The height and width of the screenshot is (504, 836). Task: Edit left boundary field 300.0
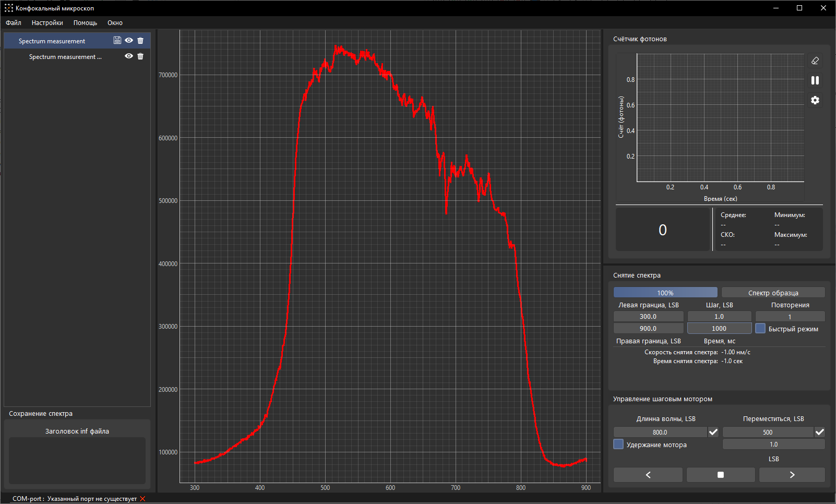pos(648,316)
